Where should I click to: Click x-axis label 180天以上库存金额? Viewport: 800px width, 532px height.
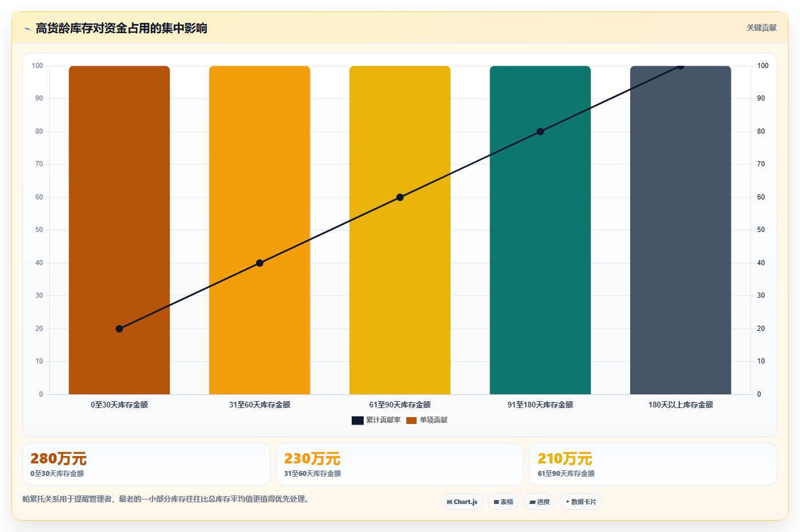680,405
